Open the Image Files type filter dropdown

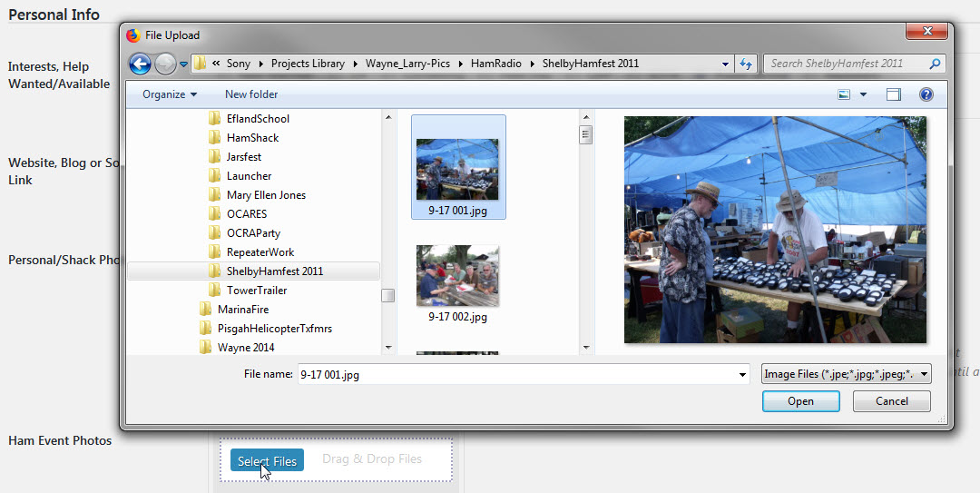(847, 374)
